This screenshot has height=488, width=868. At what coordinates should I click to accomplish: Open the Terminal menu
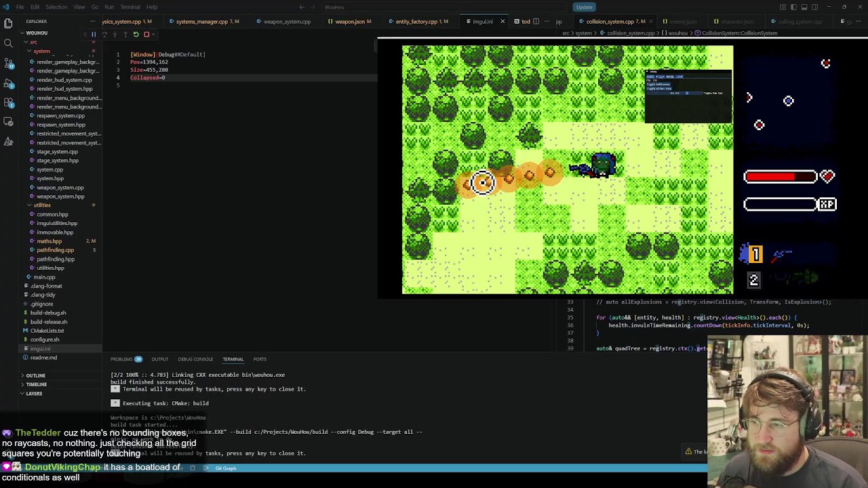[x=130, y=7]
